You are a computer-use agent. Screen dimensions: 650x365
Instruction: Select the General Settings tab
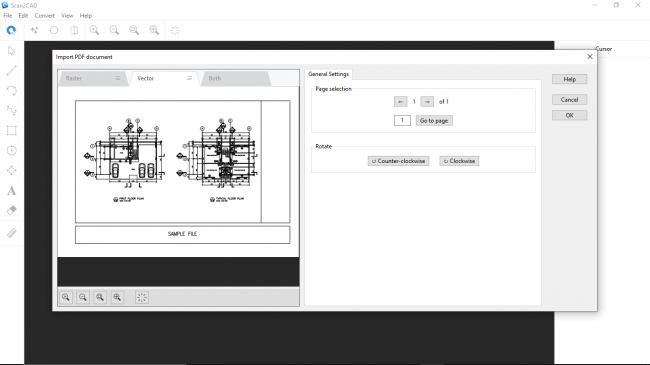[328, 74]
